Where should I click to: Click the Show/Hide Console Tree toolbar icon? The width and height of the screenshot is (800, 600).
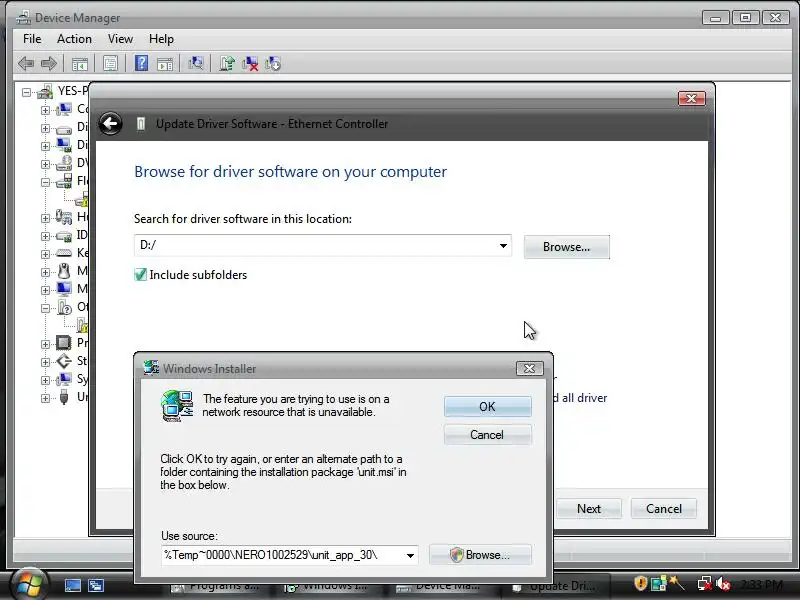pyautogui.click(x=80, y=64)
